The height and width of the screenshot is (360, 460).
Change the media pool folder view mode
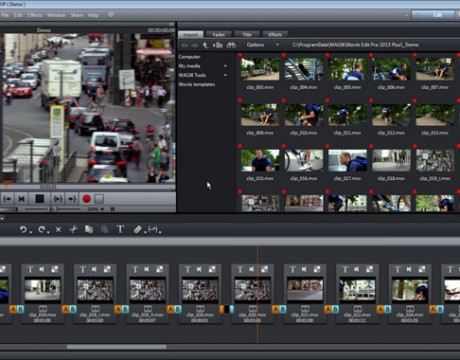(x=218, y=45)
